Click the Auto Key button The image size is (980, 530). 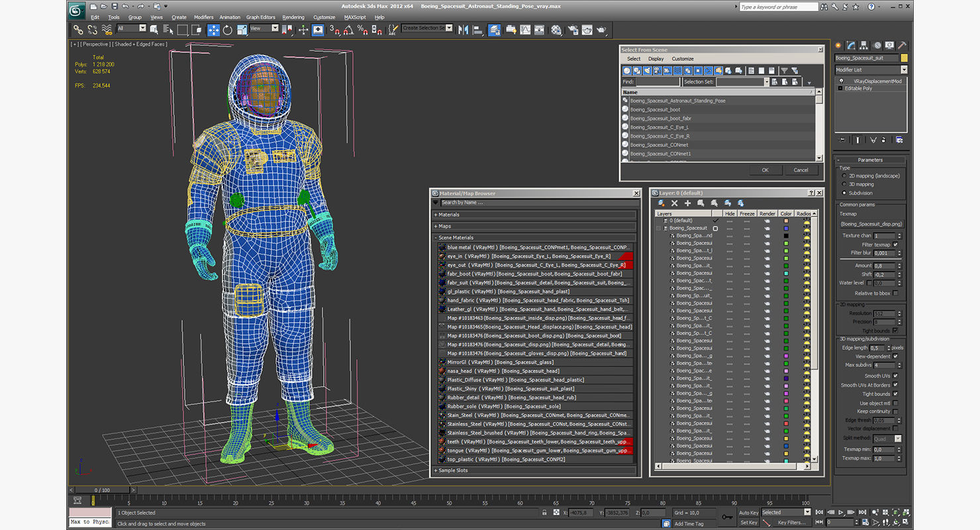(749, 513)
